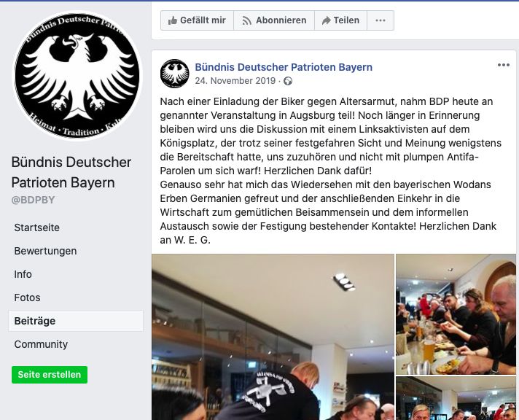Open Bündnis Deutscher Patrioten Bayern post author link

[284, 67]
